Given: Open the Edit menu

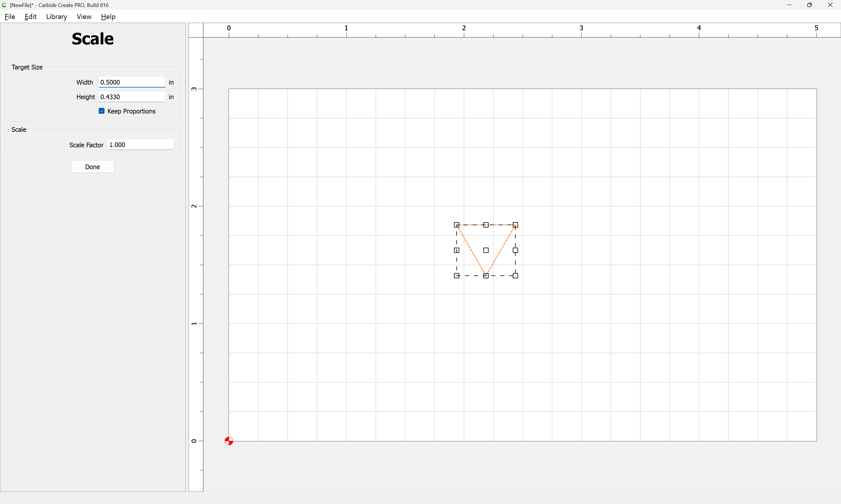Looking at the screenshot, I should point(31,17).
